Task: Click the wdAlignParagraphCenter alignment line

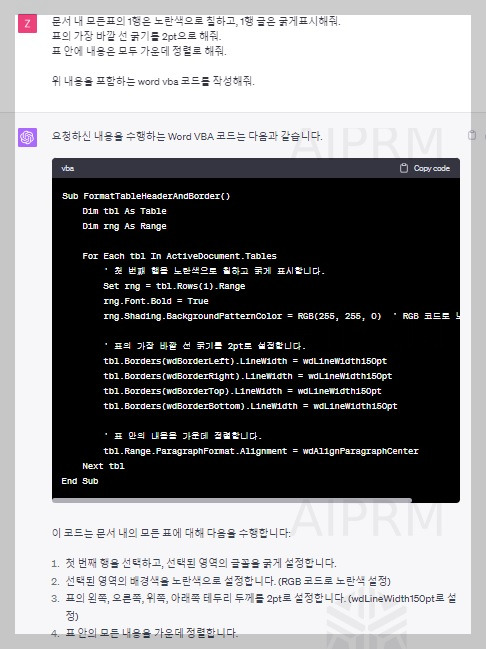Action: (x=261, y=451)
